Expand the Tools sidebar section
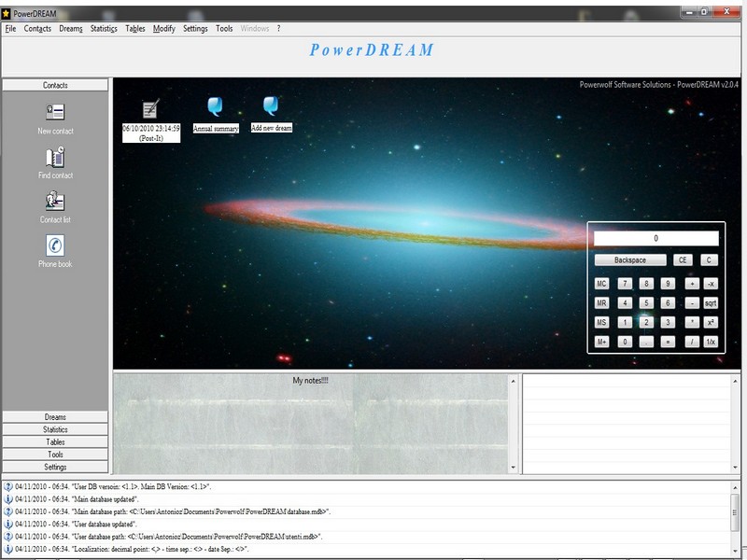The height and width of the screenshot is (560, 747). [x=55, y=455]
